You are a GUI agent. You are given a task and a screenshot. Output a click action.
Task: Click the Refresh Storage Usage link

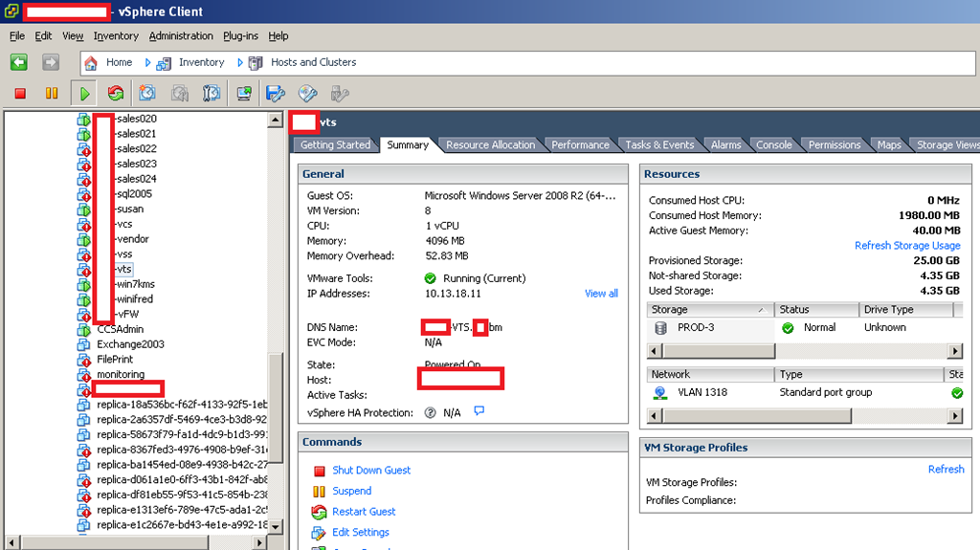[907, 246]
